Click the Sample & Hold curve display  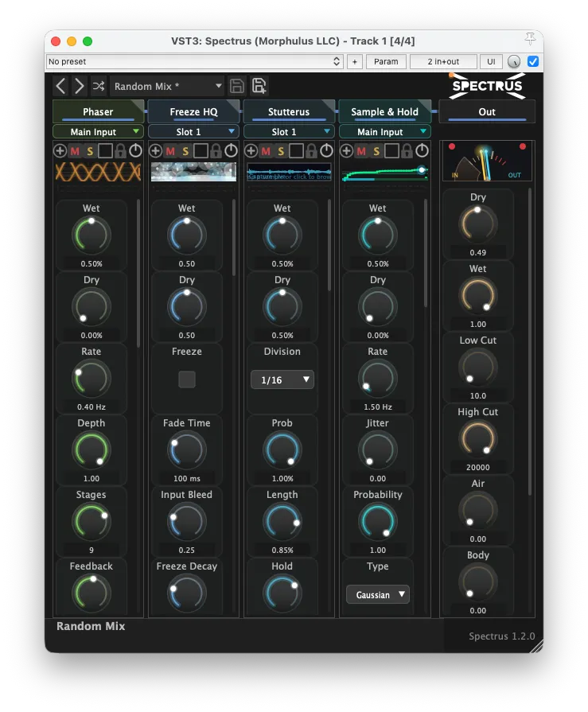point(384,173)
